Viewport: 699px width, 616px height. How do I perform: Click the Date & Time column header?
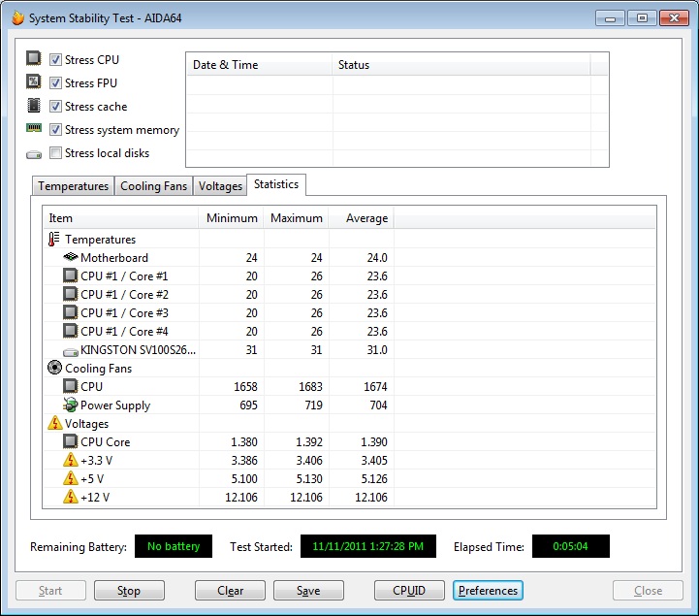[x=260, y=65]
